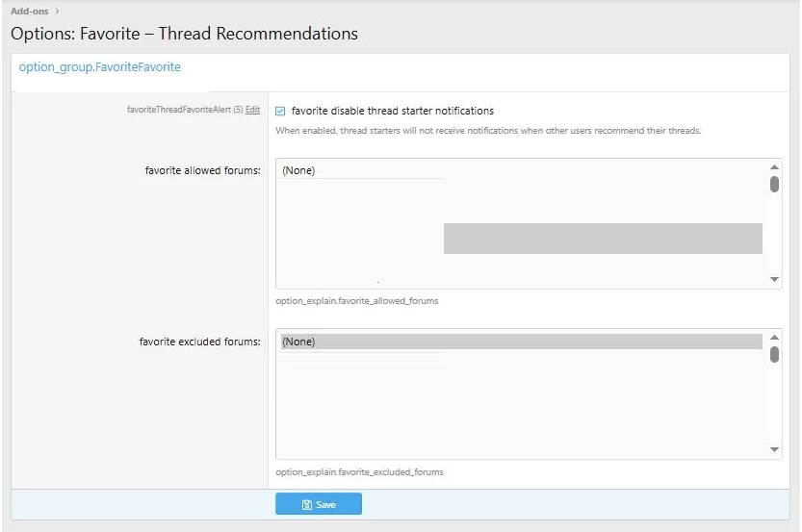This screenshot has width=802, height=532.
Task: Select (None) in the allowed forums list
Action: [298, 170]
